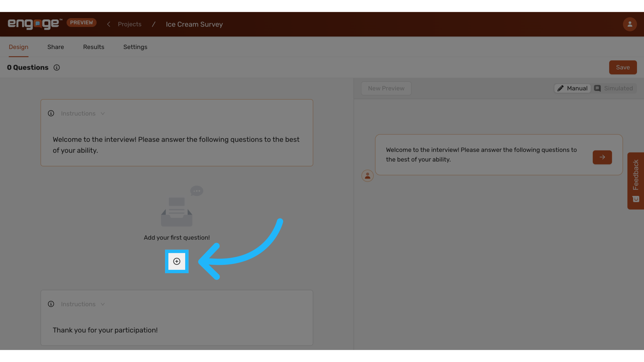Image resolution: width=644 pixels, height=362 pixels.
Task: Click the New Preview button
Action: (x=386, y=88)
